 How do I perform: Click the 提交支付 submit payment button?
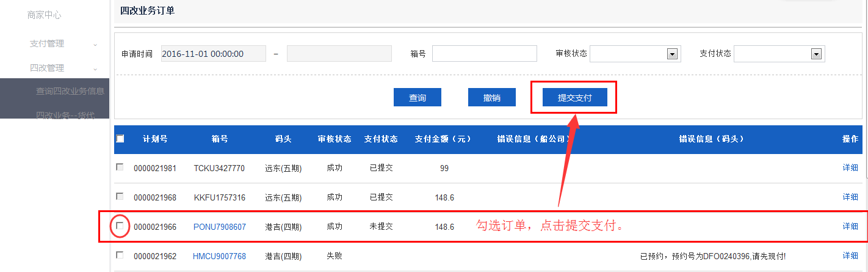pos(574,98)
